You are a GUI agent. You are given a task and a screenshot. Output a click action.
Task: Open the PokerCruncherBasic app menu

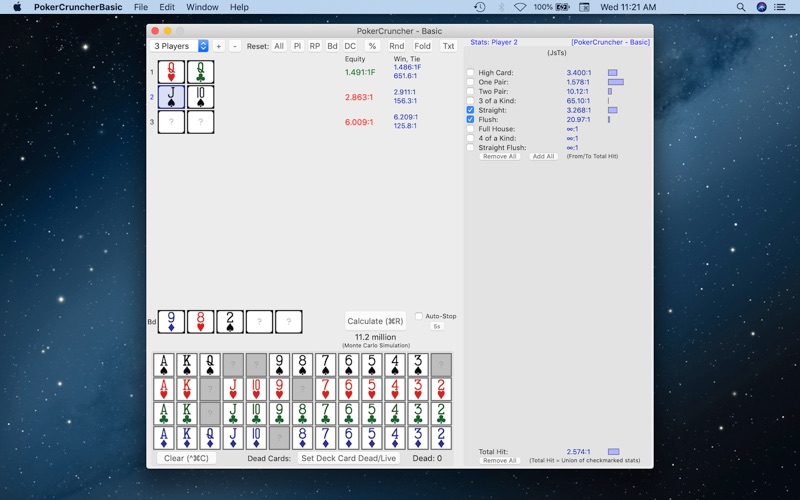(78, 7)
